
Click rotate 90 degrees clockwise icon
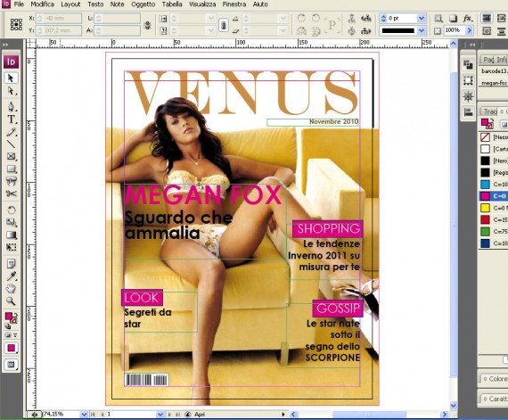[301, 18]
